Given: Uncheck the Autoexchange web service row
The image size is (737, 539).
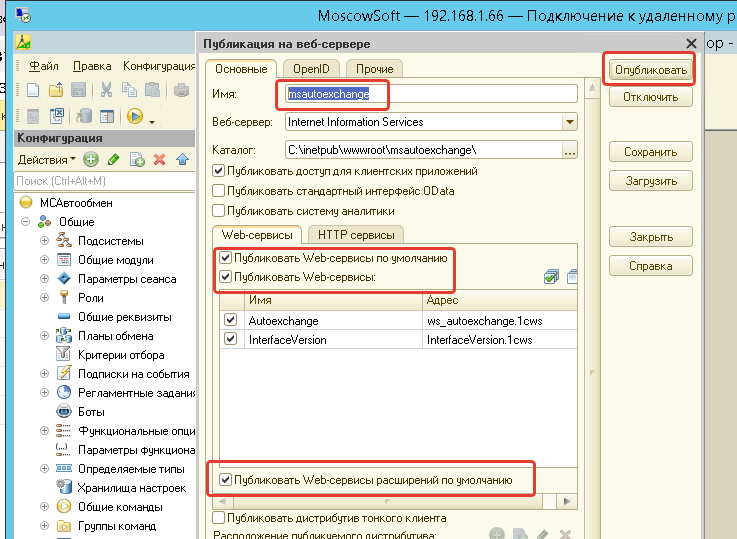Looking at the screenshot, I should (230, 320).
